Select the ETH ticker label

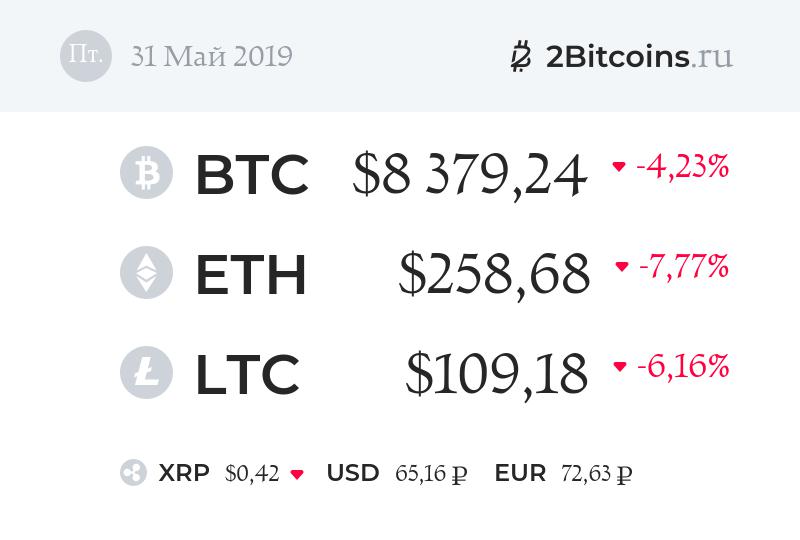click(x=250, y=274)
